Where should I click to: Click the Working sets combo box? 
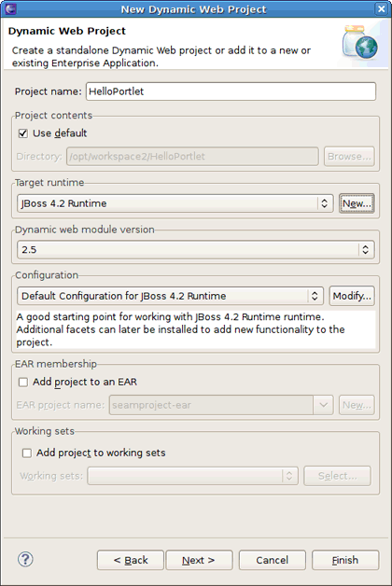(193, 476)
